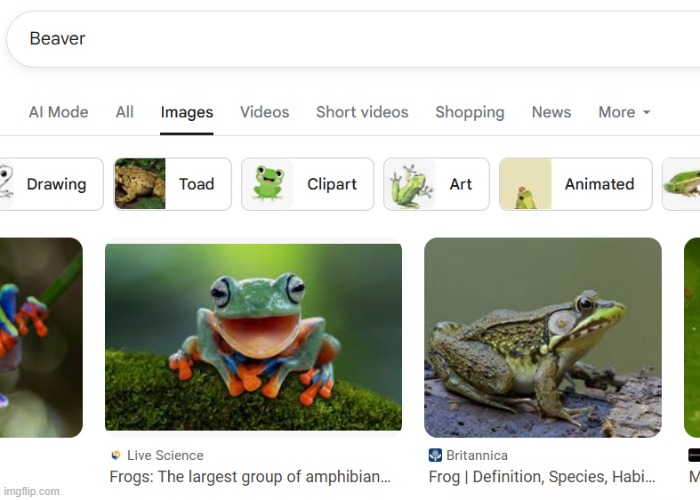Expand the More dropdown menu
This screenshot has width=700, height=500.
click(624, 112)
